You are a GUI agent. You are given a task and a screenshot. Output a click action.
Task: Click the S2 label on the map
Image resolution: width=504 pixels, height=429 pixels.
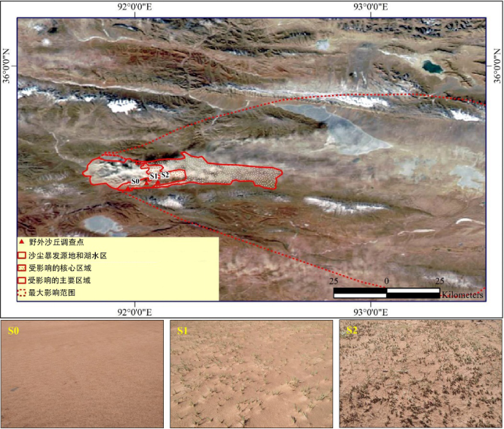point(165,175)
